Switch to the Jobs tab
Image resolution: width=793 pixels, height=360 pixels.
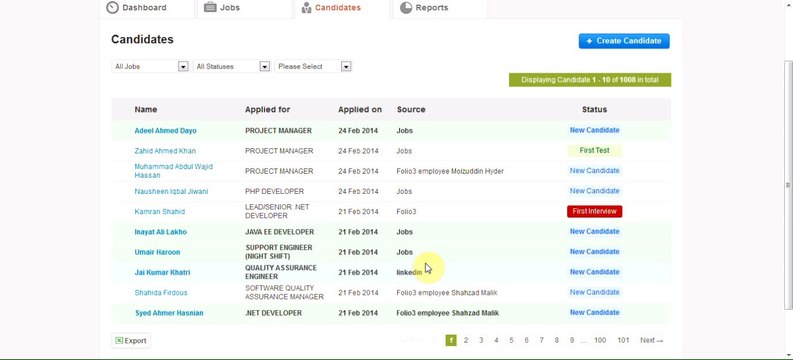point(245,8)
